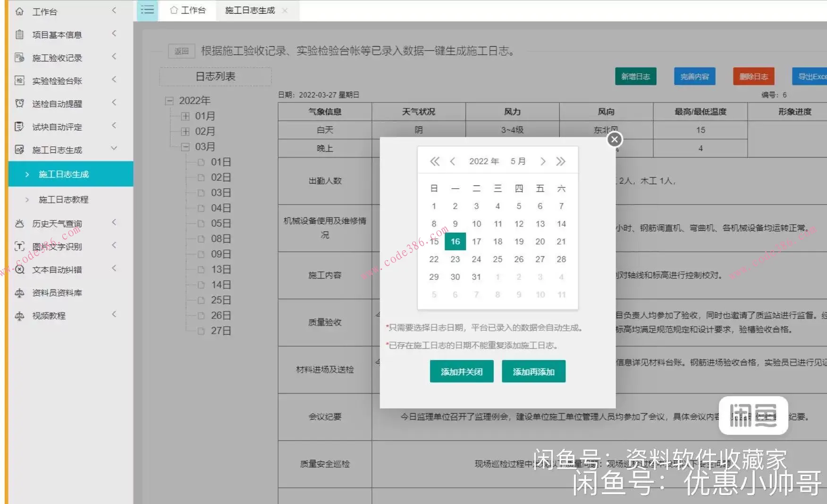
Task: Open the 工作台 home icon in sidebar
Action: tap(18, 11)
